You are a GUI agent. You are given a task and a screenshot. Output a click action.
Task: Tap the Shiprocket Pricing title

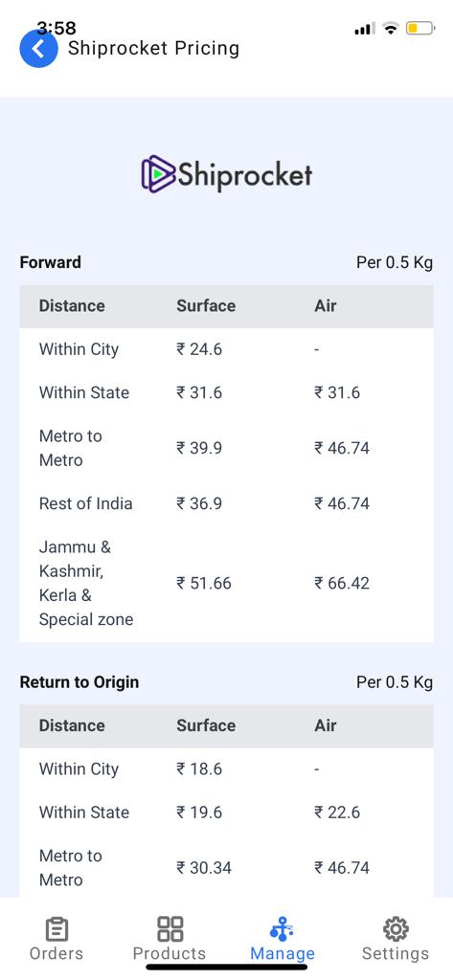(154, 48)
